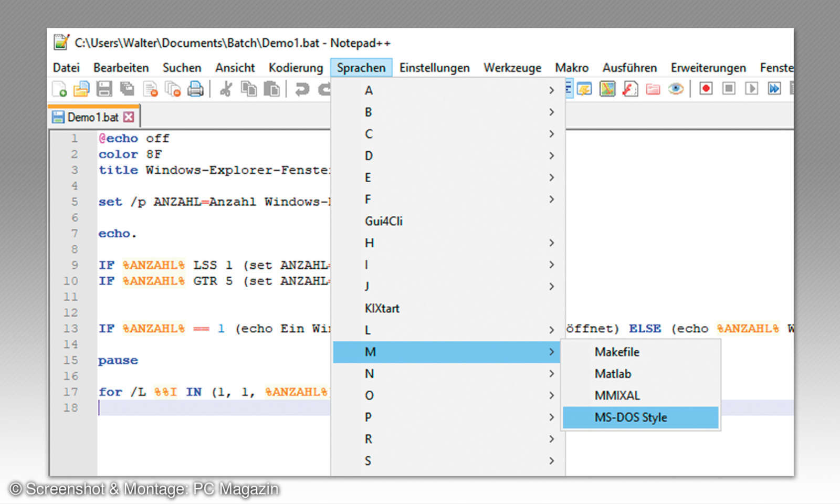Open the Document Map toolbar icon
This screenshot has width=840, height=504.
607,89
